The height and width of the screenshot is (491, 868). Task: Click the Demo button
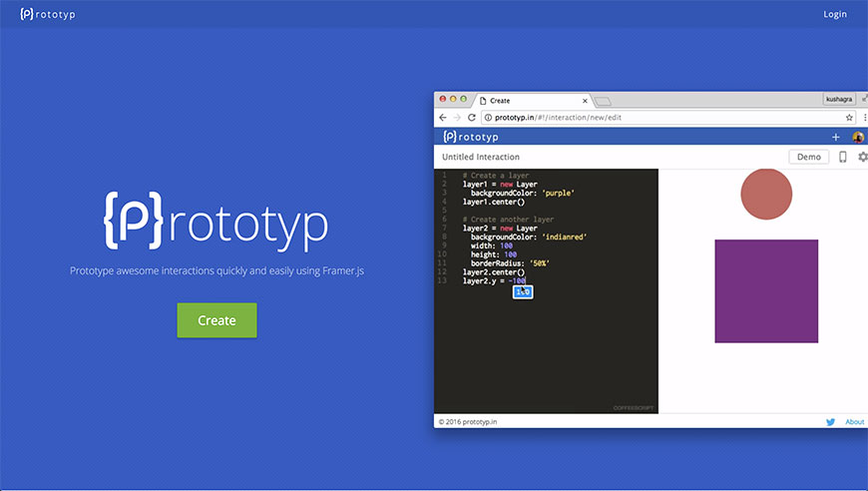(808, 158)
